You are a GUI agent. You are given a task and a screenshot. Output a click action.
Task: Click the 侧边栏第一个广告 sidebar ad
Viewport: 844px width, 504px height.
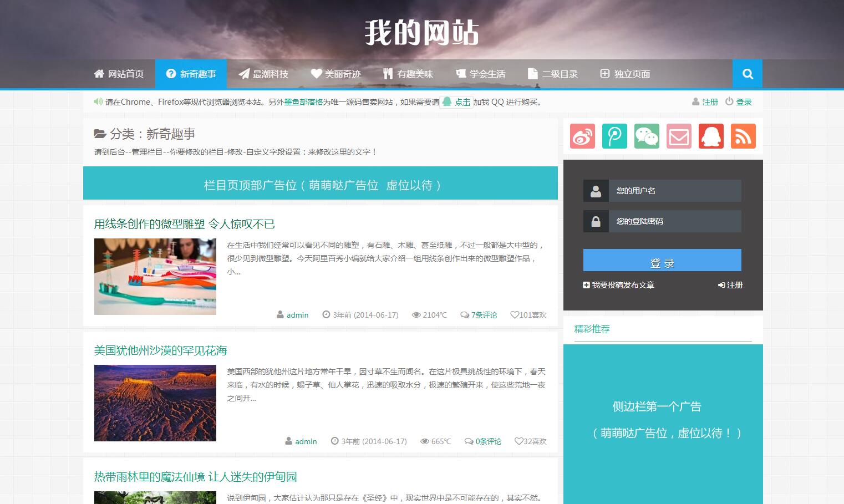[663, 424]
